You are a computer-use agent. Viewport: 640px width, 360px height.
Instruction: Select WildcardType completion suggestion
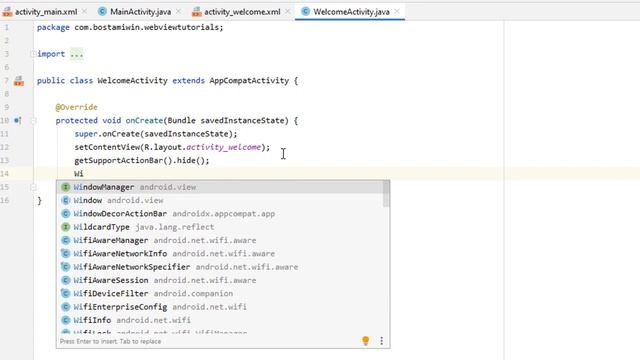220,227
